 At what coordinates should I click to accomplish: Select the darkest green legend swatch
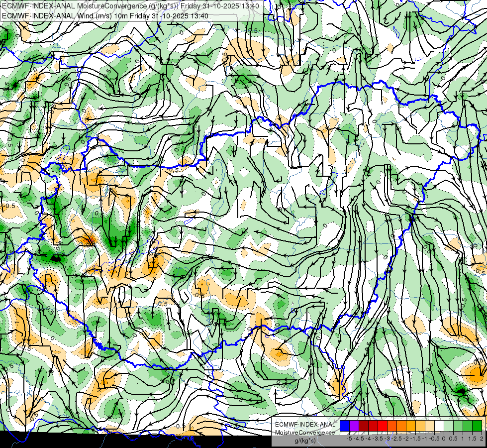[477, 426]
